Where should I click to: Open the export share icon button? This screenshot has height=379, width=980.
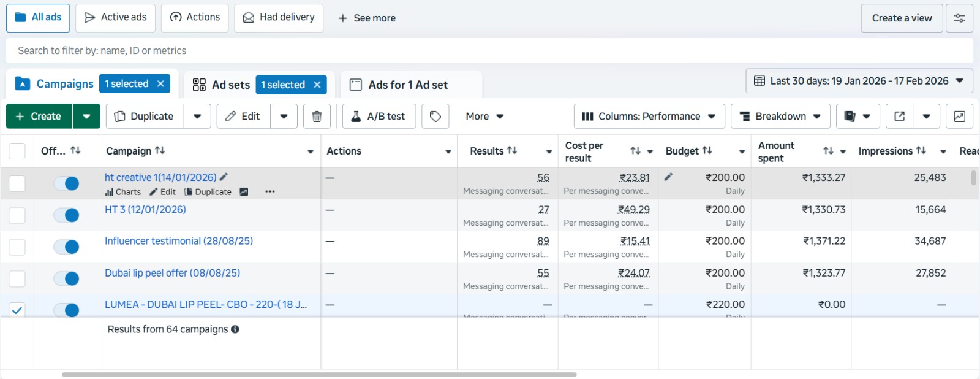pos(899,117)
